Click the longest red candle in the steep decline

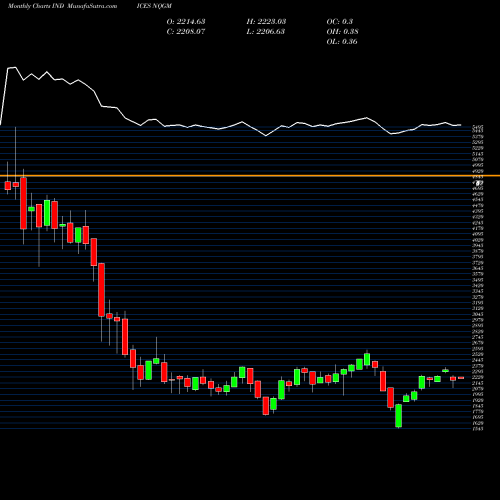coord(101,290)
